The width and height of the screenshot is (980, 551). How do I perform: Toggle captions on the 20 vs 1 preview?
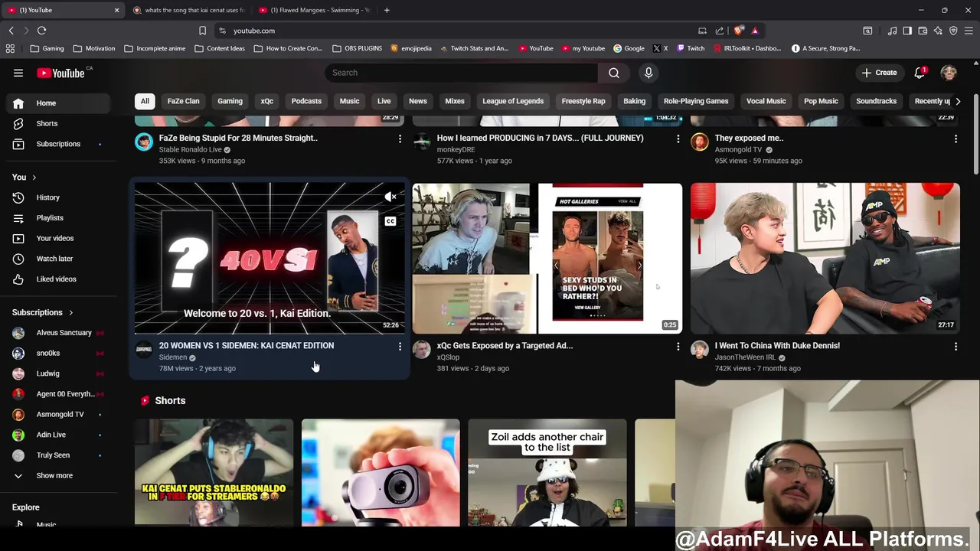(x=390, y=221)
